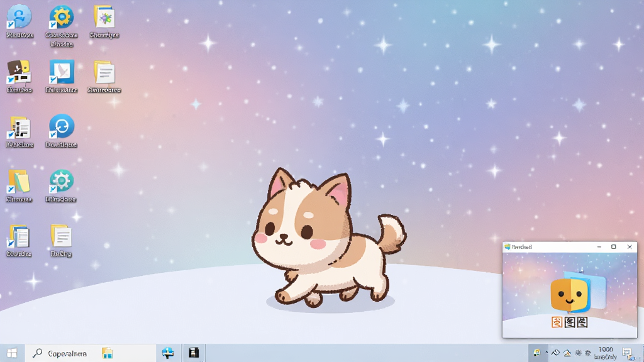Click the eye-shaped system tray icon

[x=556, y=353]
